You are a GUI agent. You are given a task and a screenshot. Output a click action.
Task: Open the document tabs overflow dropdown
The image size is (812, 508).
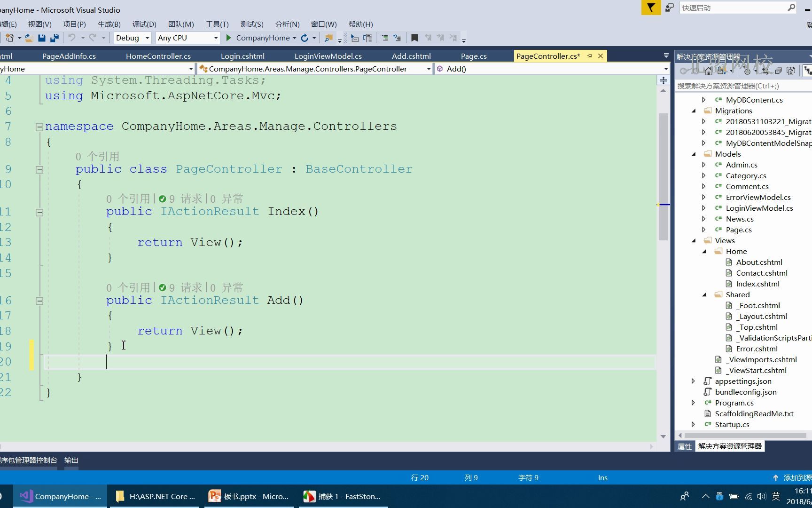coord(666,56)
